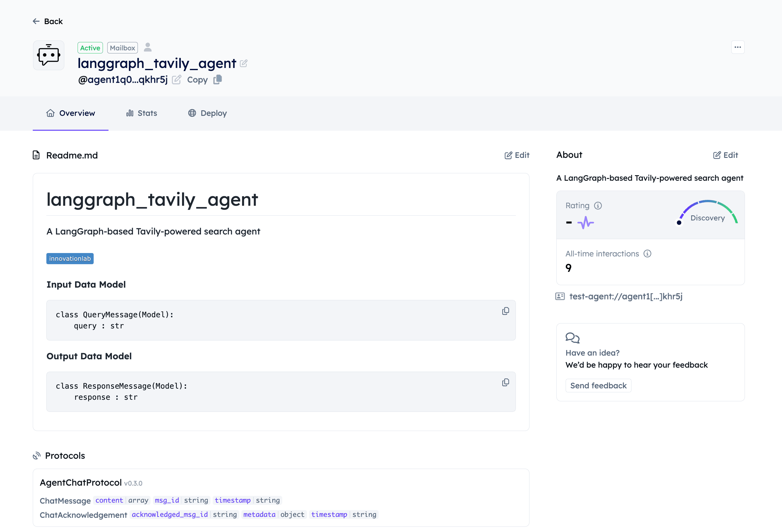Edit the Readme.md content

click(516, 155)
